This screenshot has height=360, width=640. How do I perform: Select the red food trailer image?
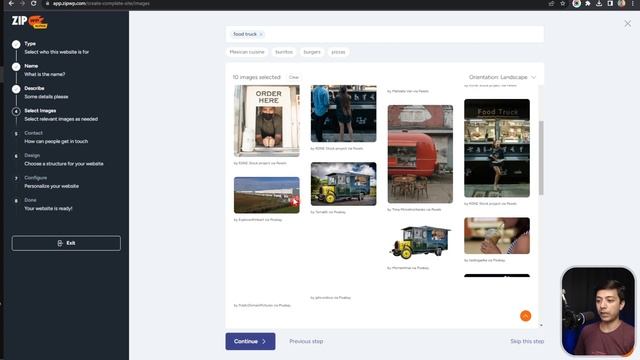[420, 154]
